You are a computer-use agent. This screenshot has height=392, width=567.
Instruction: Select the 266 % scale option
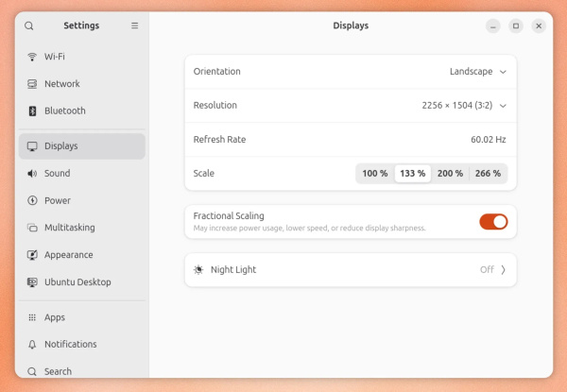[x=488, y=174]
